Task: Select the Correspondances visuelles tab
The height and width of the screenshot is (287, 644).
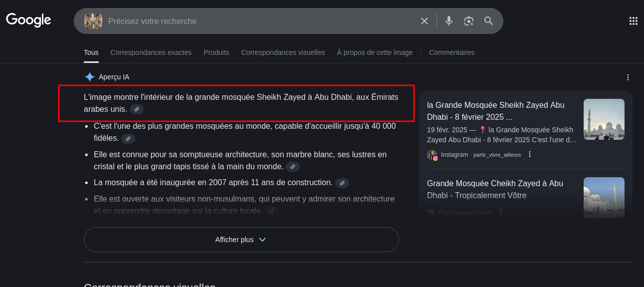Action: [283, 52]
